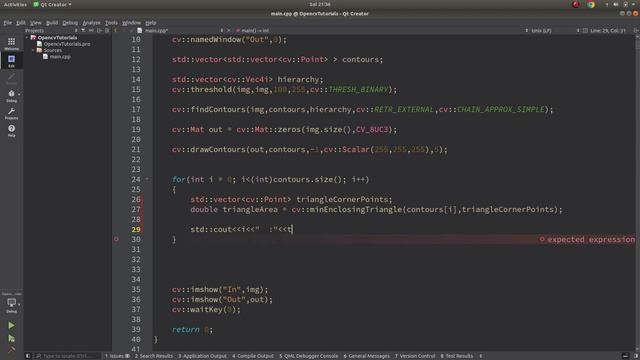The height and width of the screenshot is (360, 640).
Task: Open the Qt Creator app menu in top bar
Action: (x=52, y=4)
